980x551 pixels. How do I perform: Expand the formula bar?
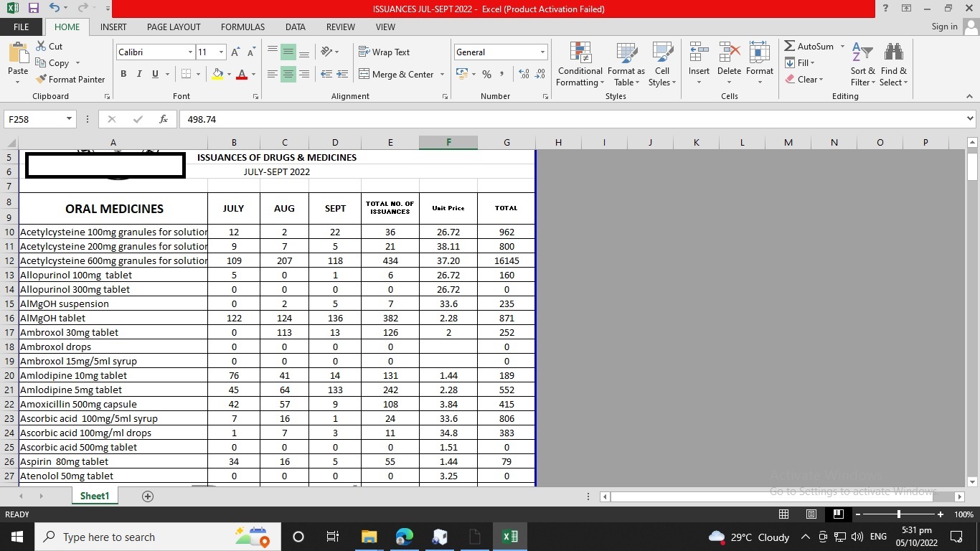(x=970, y=119)
